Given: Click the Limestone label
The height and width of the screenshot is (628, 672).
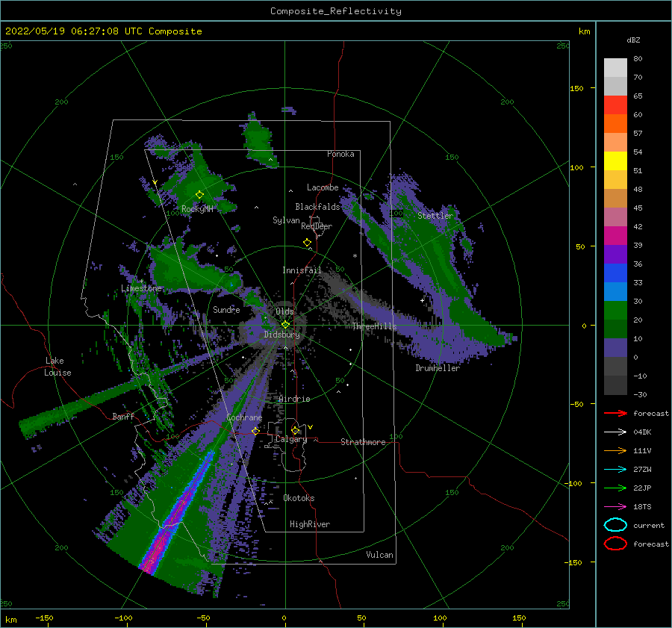Looking at the screenshot, I should (x=141, y=288).
